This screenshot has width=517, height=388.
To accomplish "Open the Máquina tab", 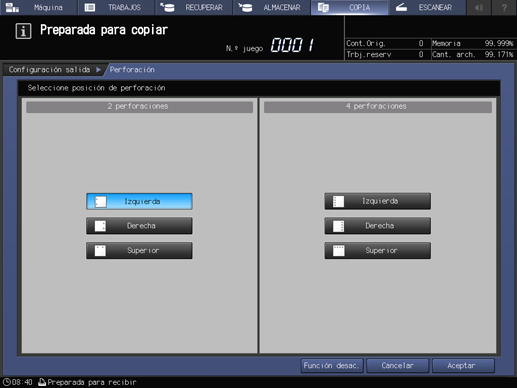I will (x=39, y=7).
